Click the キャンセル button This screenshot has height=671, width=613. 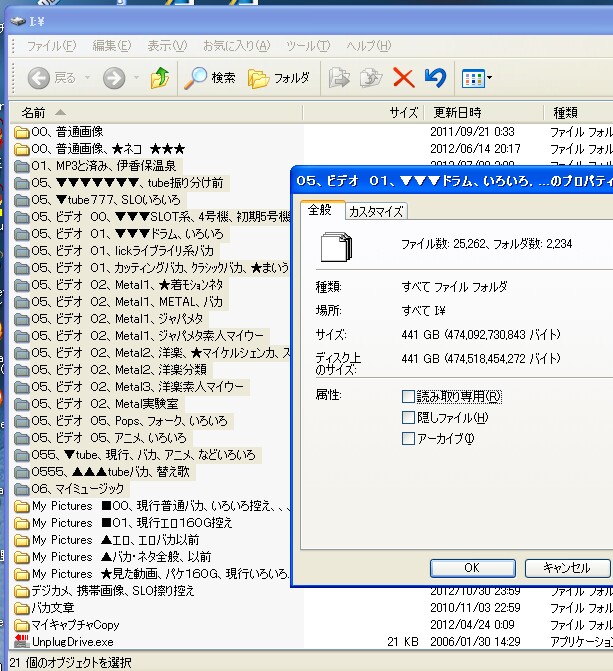click(567, 568)
